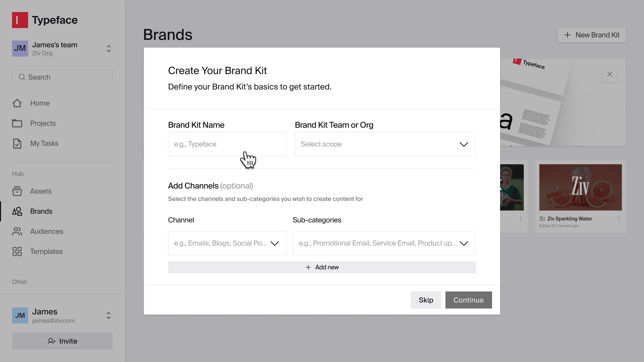Click the search magnifier icon

[22, 77]
